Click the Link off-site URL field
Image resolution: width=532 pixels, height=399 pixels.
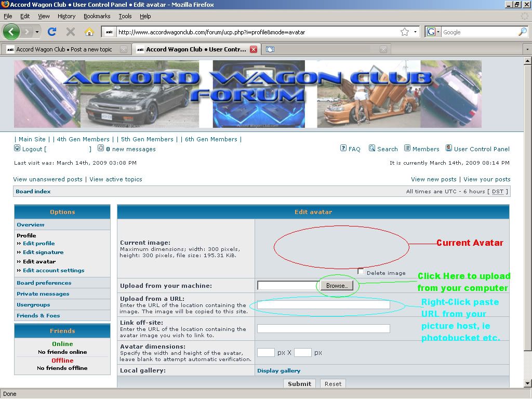(x=323, y=328)
